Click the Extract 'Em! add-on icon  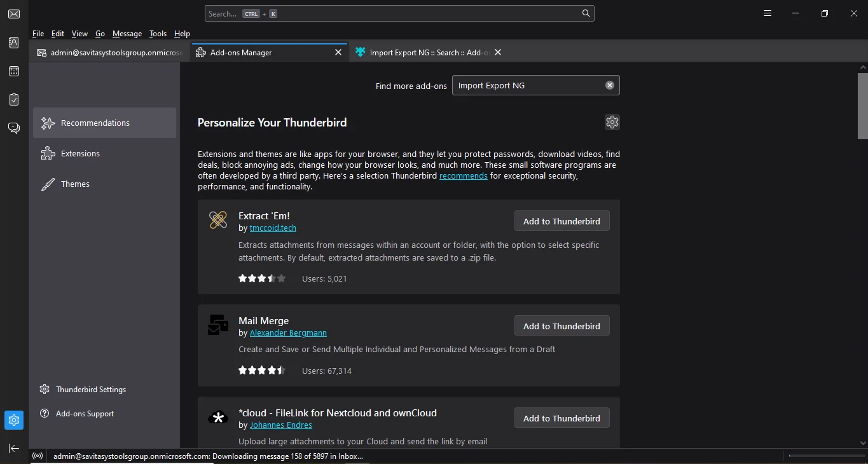(218, 220)
